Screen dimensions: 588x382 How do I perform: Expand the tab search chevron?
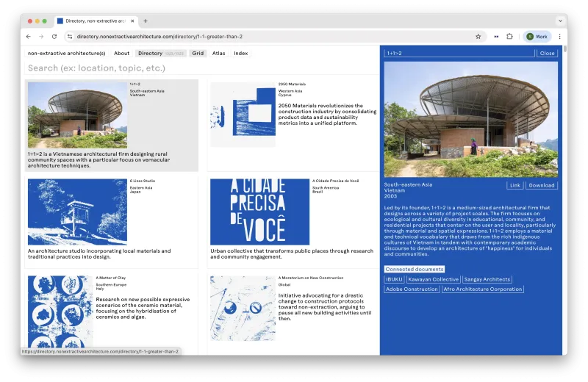coord(560,21)
